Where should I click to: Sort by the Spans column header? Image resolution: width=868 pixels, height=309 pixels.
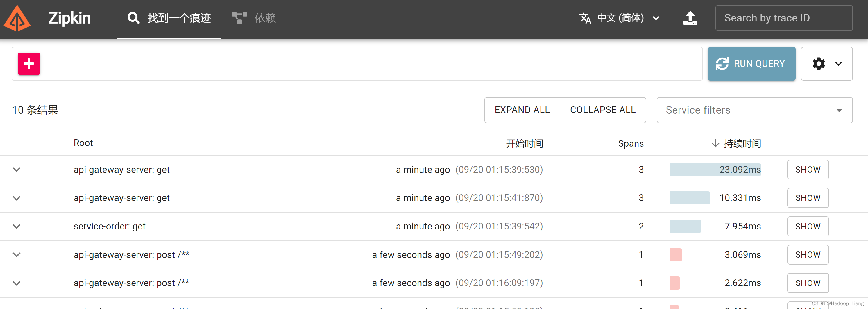[631, 144]
